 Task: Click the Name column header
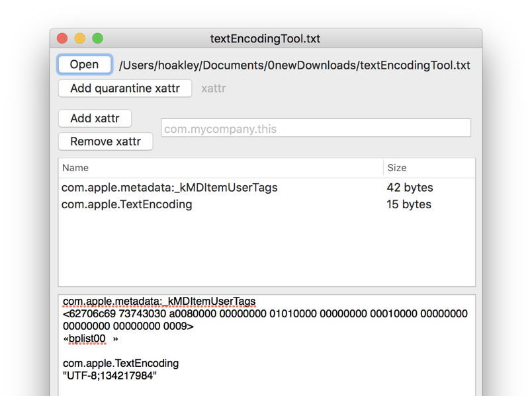pyautogui.click(x=73, y=168)
